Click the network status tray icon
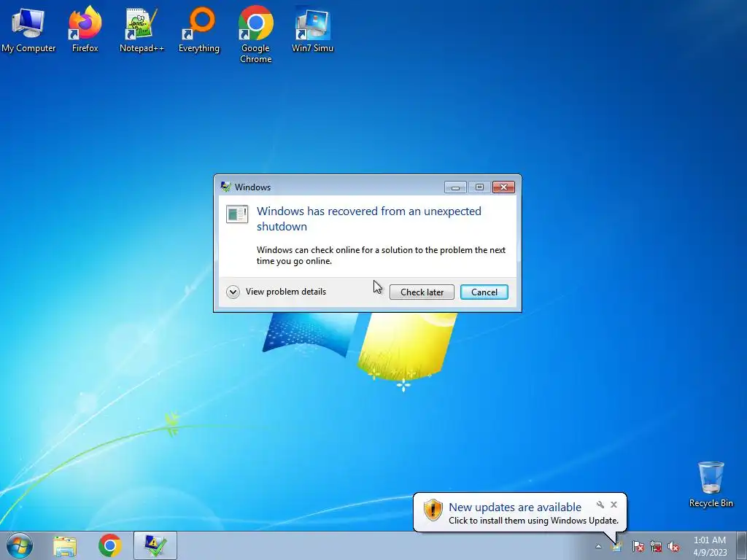Screen dimensions: 747x560 (656, 547)
